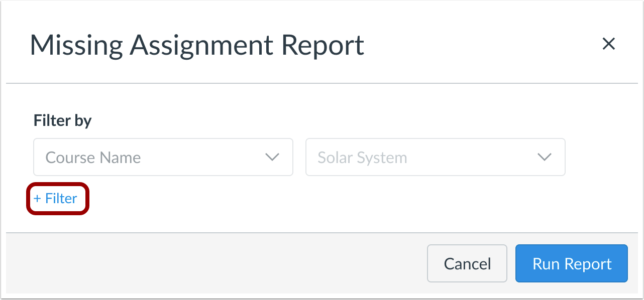Add another filter with + Filter
Image resolution: width=644 pixels, height=300 pixels.
click(56, 199)
